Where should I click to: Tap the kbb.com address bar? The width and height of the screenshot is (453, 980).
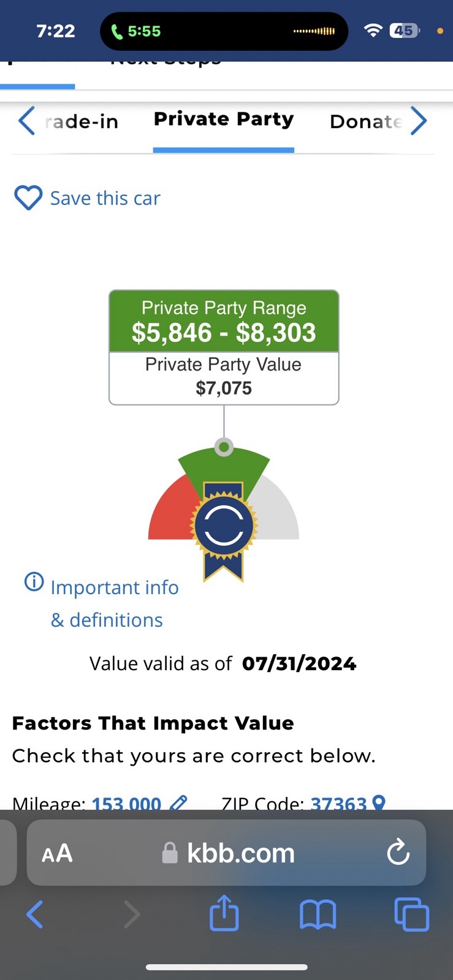point(240,853)
